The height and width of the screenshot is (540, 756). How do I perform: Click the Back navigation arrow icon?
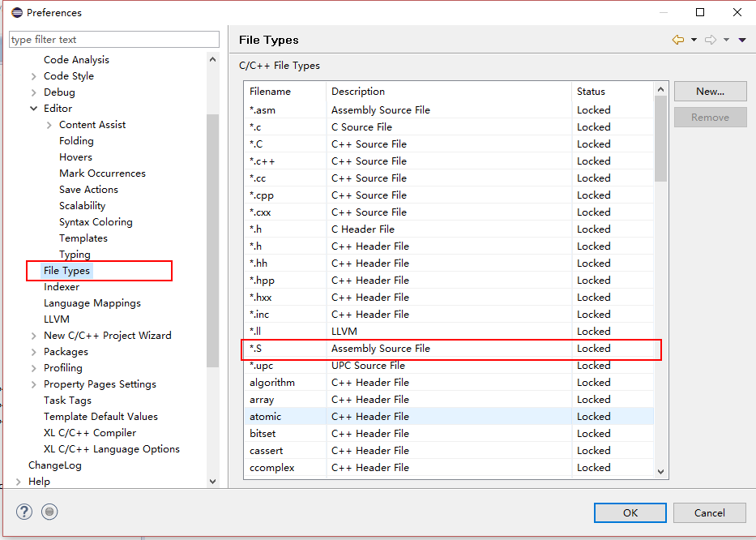678,40
